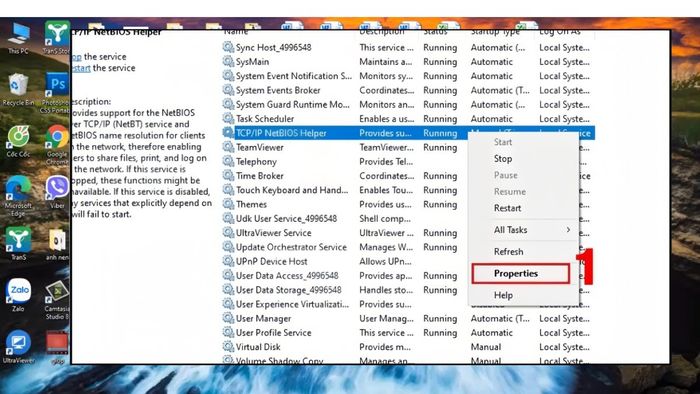Screen dimensions: 700x394
Task: Select Refresh from the context menu
Action: click(523, 252)
